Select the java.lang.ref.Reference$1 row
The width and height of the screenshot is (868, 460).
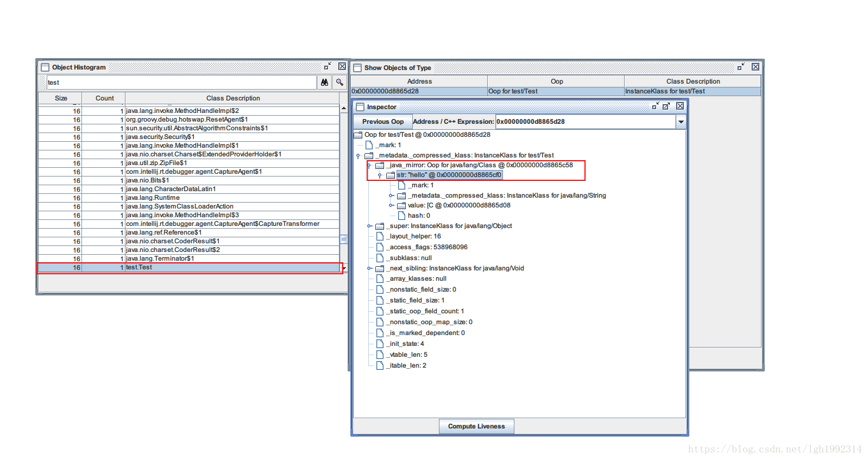[189, 232]
